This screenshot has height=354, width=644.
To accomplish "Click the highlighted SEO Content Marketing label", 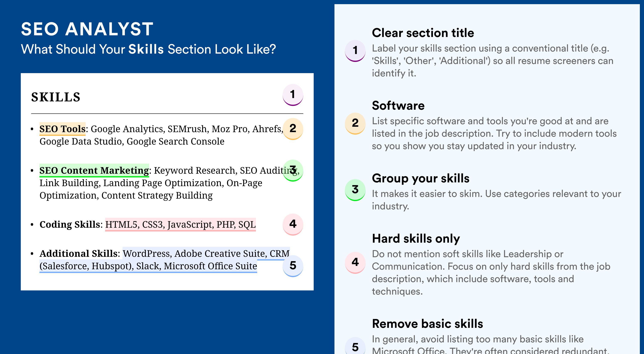I will coord(94,171).
